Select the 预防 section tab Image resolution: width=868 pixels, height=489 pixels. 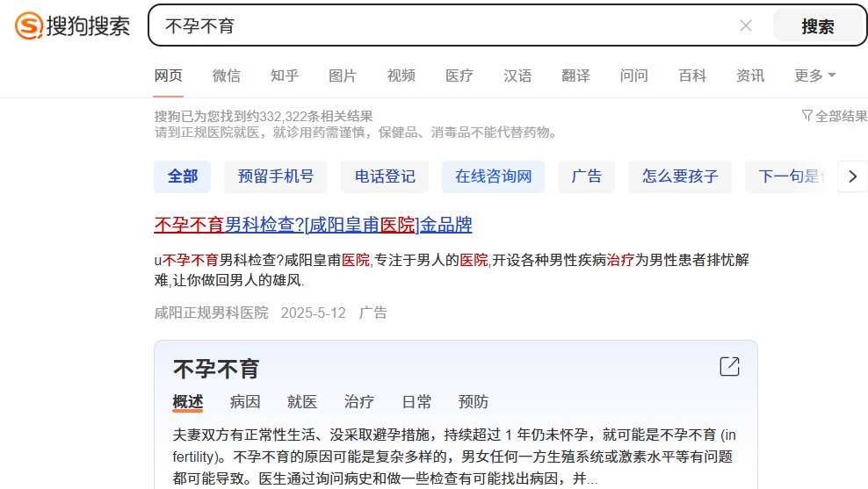coord(474,401)
